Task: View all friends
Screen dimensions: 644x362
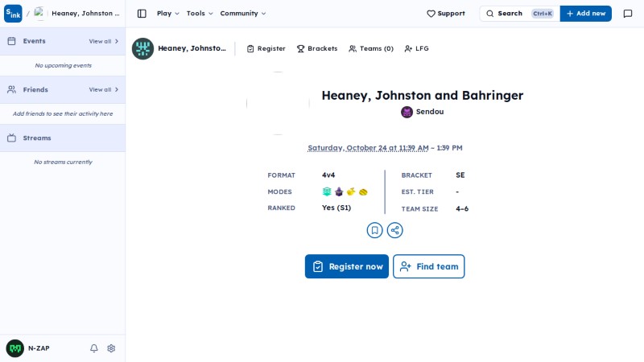Action: 104,89
